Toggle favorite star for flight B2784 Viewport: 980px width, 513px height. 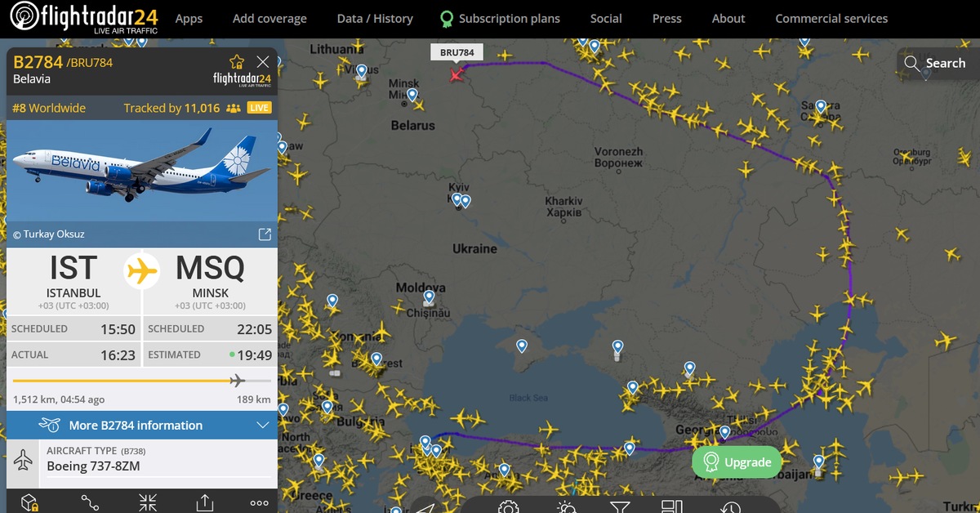pyautogui.click(x=237, y=62)
